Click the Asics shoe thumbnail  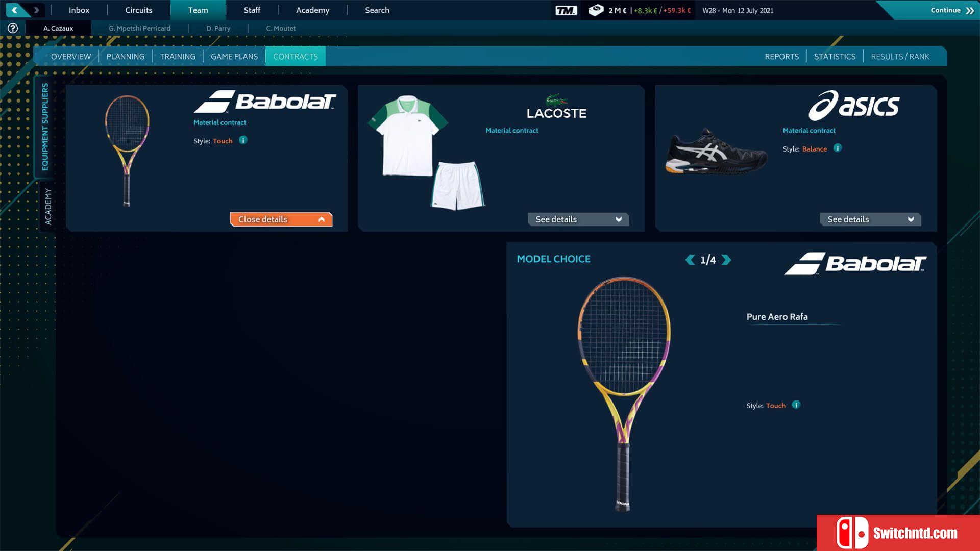pos(716,151)
